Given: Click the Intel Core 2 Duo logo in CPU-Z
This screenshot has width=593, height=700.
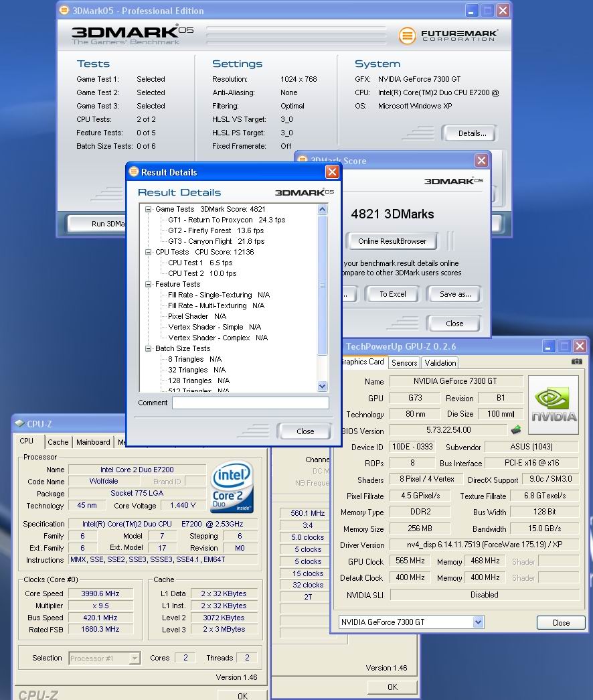Looking at the screenshot, I should click(x=232, y=486).
